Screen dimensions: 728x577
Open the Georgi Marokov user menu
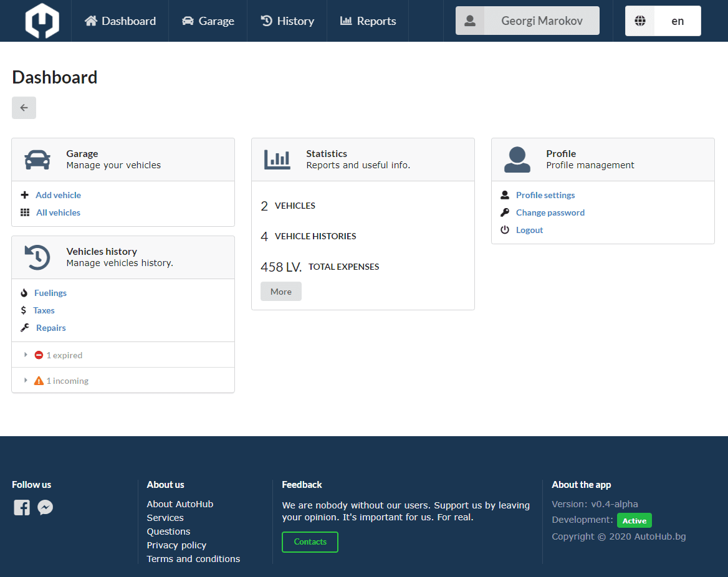coord(527,21)
